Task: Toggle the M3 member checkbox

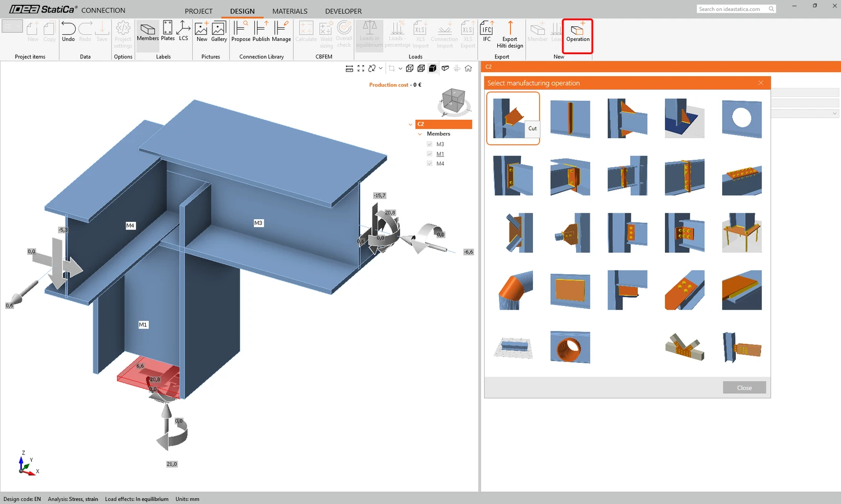Action: point(429,144)
